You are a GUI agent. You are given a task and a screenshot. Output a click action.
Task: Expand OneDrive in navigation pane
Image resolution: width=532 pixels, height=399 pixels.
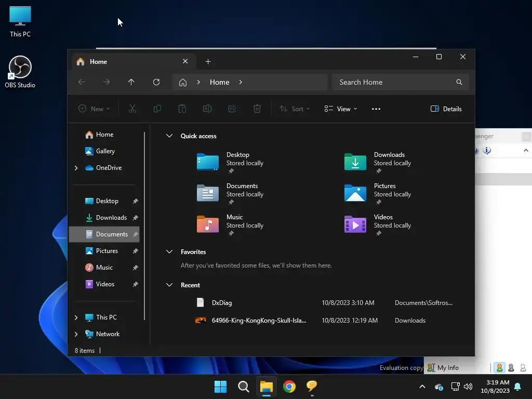76,168
